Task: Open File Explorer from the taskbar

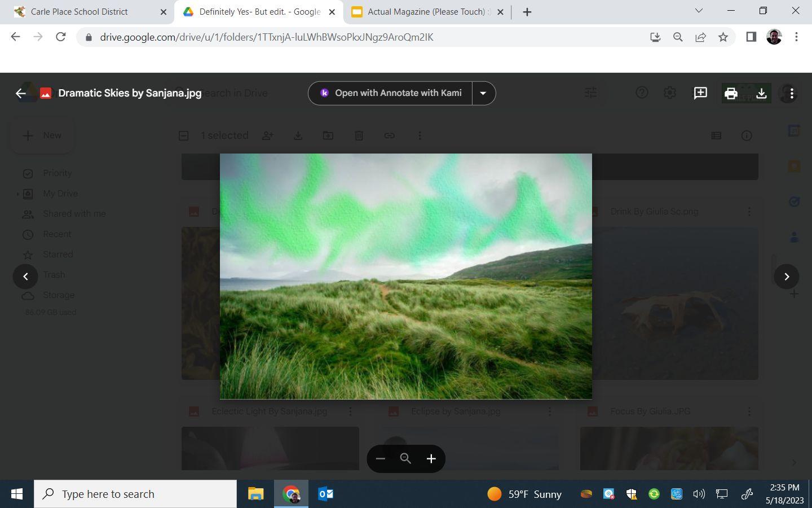Action: (255, 494)
